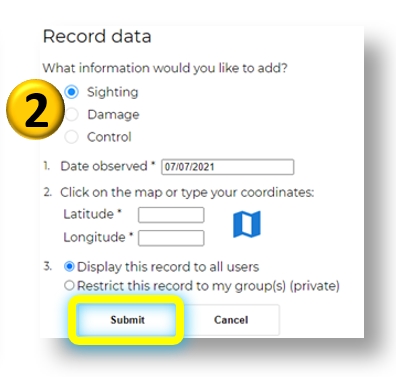Image resolution: width=396 pixels, height=377 pixels.
Task: Click the Control label text
Action: click(x=109, y=137)
